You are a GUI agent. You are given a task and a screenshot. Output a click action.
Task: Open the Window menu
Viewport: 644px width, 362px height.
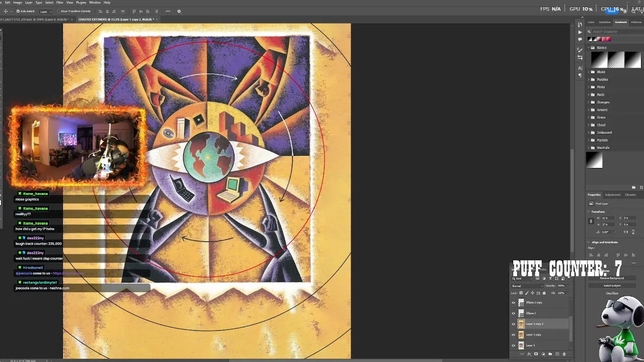click(x=95, y=3)
